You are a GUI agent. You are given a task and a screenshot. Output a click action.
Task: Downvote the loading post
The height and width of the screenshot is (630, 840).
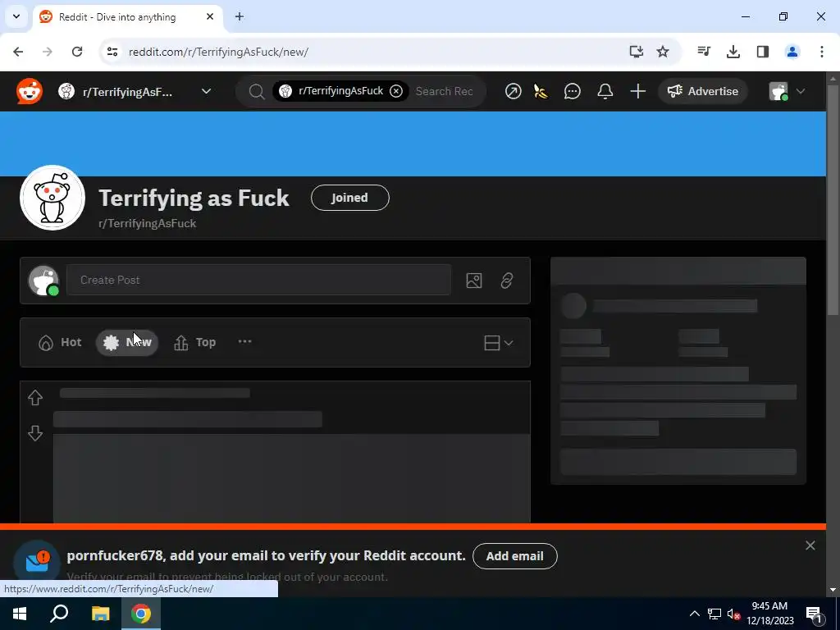[x=35, y=433]
